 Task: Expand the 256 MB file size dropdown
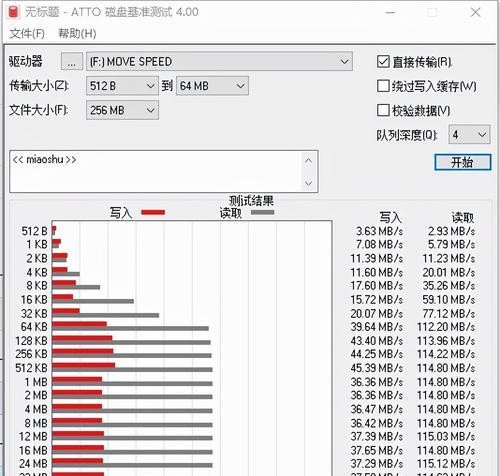click(x=122, y=110)
